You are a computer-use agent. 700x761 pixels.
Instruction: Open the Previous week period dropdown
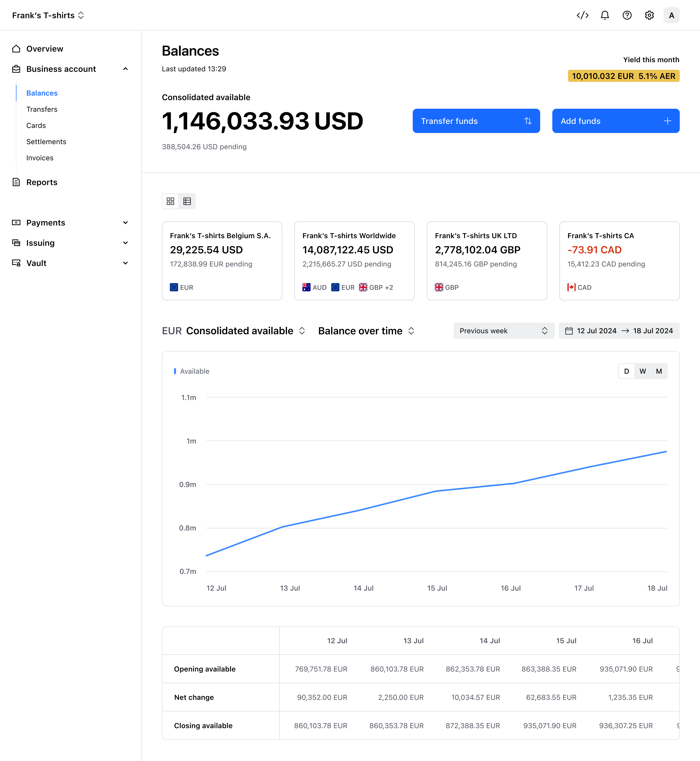tap(504, 330)
